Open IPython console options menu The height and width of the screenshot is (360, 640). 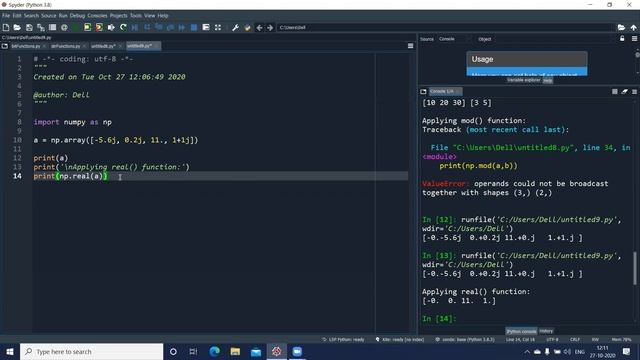634,91
